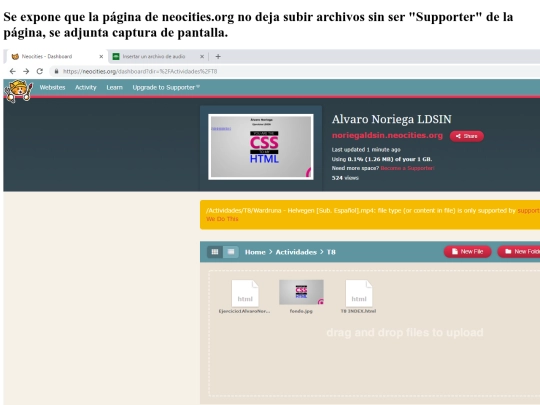Open Upgrade to Supporter menu
The width and height of the screenshot is (540, 405).
(166, 87)
